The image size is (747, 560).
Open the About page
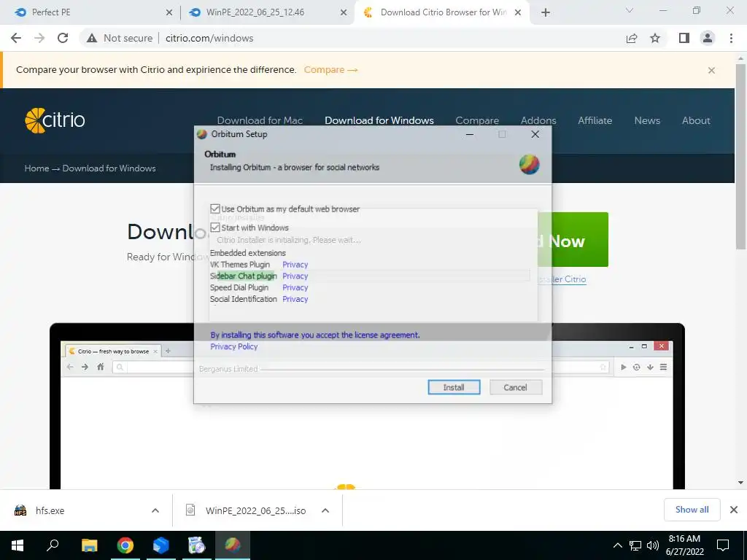point(696,120)
